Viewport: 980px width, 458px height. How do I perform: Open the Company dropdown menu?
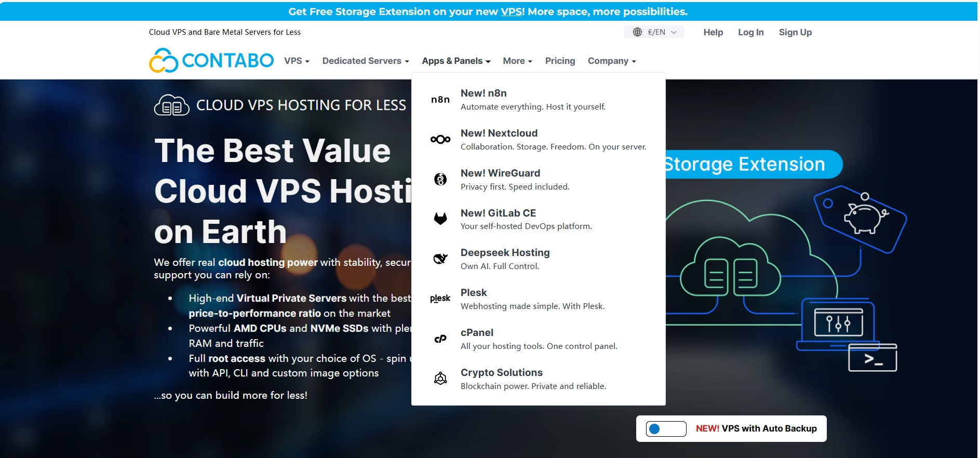[x=611, y=61]
